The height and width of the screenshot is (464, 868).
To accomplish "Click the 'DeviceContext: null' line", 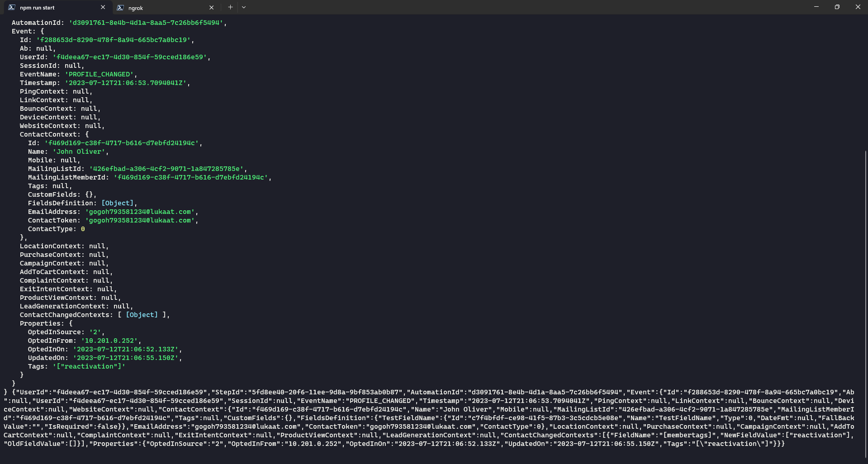I will 60,117.
